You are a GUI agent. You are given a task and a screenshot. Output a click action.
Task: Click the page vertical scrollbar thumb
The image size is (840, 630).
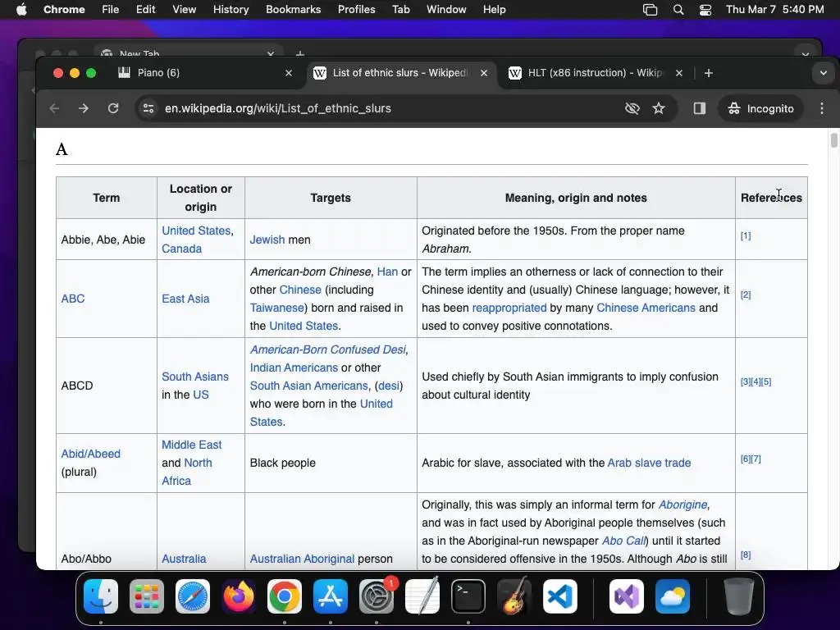pos(833,140)
